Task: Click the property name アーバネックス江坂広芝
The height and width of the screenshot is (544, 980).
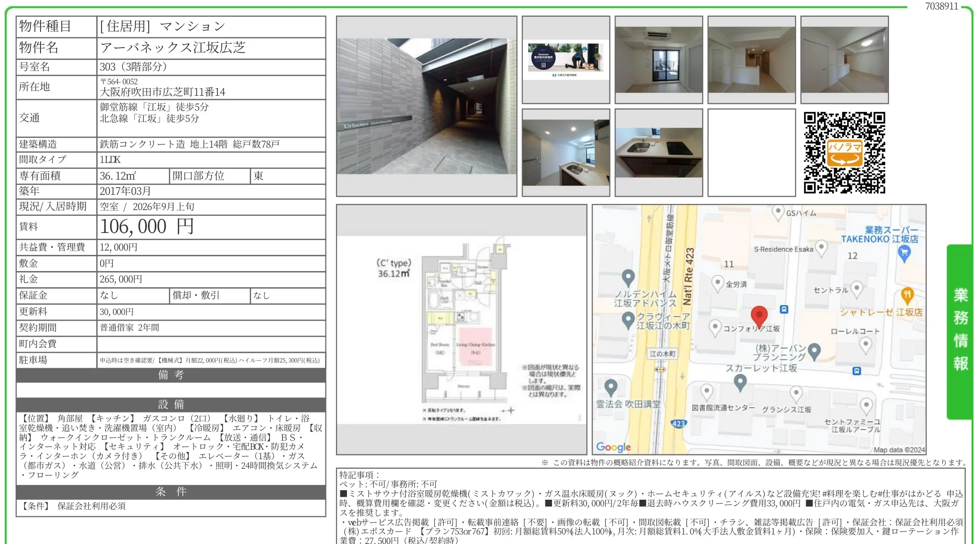Action: (x=173, y=48)
